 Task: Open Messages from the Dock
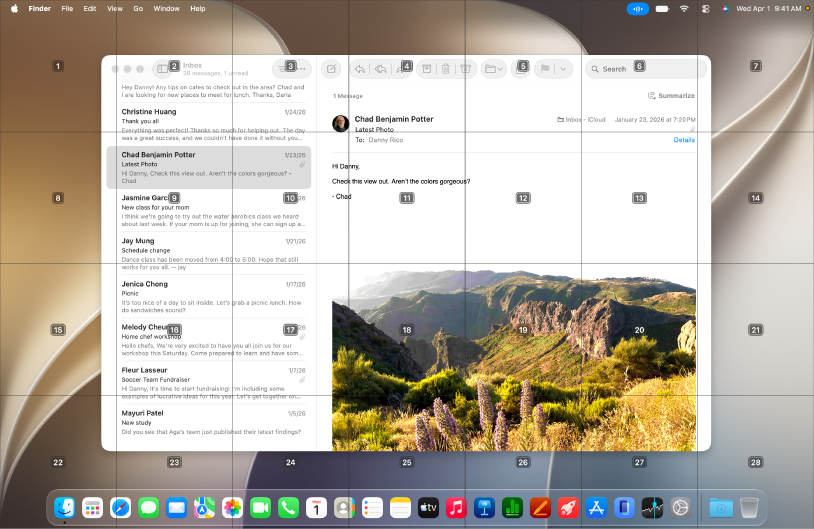pos(148,508)
